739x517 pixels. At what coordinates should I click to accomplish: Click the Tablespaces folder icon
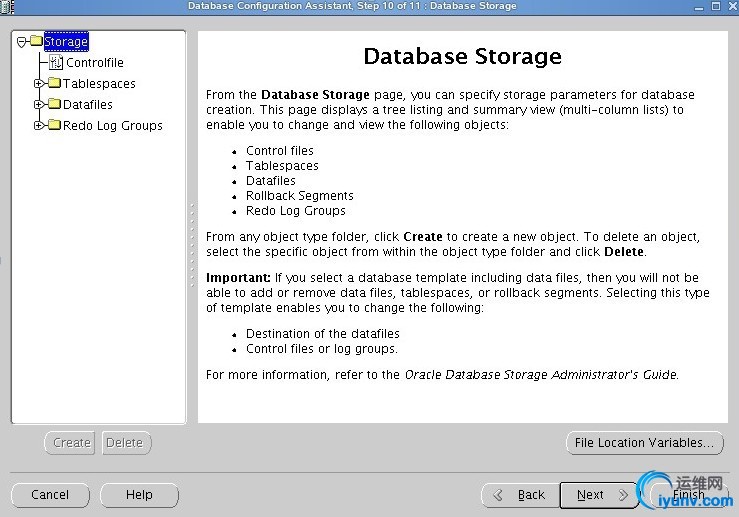pos(54,84)
